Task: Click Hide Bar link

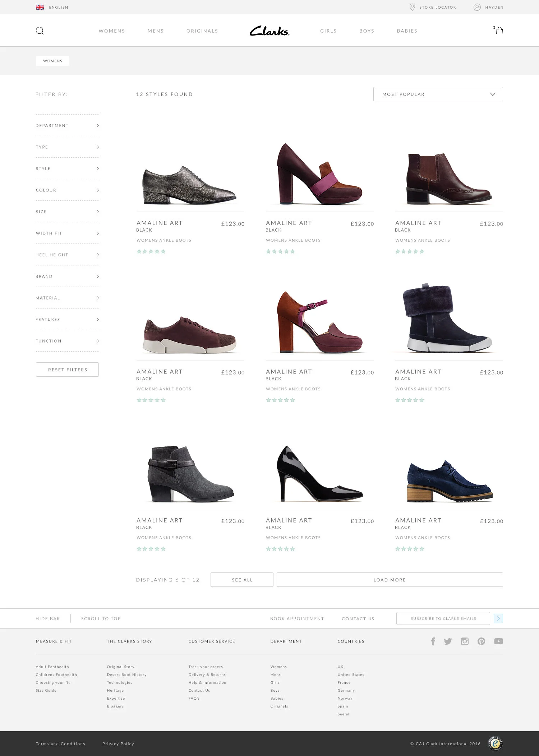Action: coord(48,618)
